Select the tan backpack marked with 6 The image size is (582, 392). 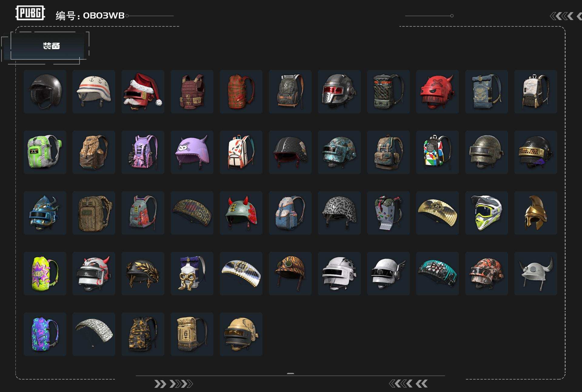192,334
